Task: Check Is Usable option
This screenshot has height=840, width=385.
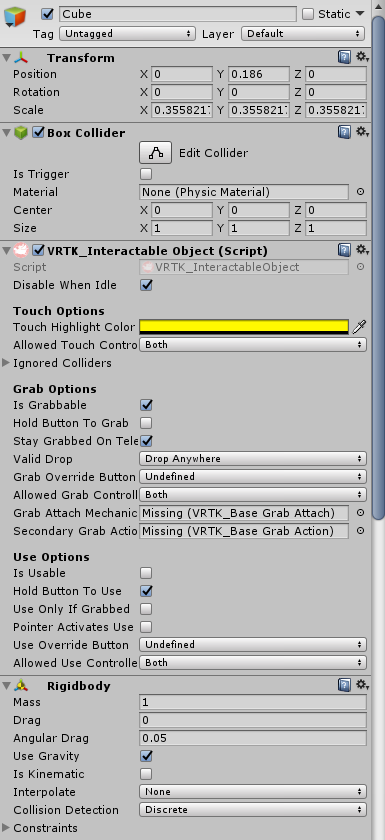Action: [x=146, y=573]
